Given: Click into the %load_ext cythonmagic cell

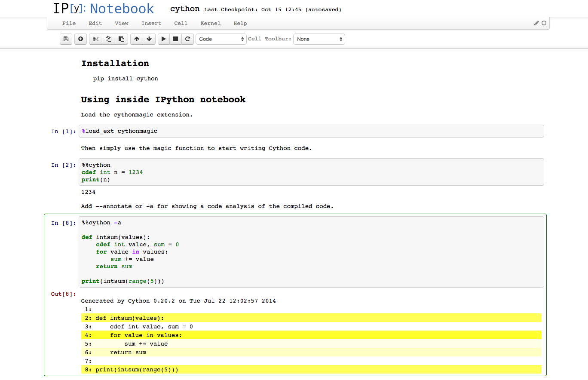Looking at the screenshot, I should (x=311, y=131).
